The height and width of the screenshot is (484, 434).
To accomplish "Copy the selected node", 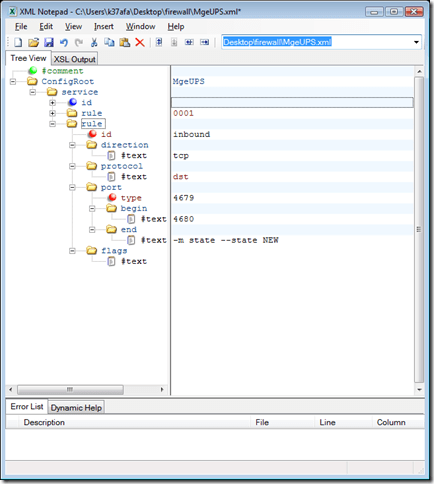I will click(109, 42).
